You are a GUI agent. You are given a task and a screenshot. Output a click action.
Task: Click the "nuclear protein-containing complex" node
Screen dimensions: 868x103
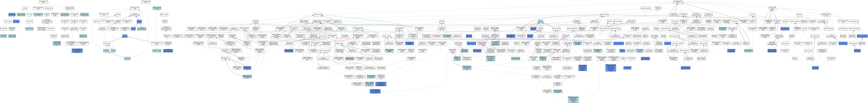coord(157,43)
